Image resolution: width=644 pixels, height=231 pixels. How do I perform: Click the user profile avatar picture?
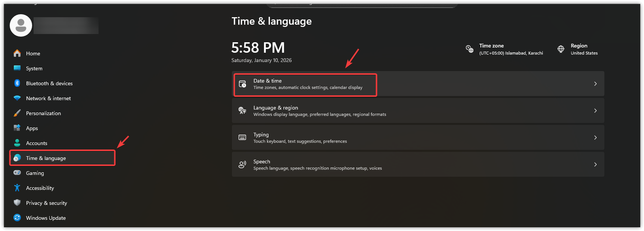pos(21,25)
